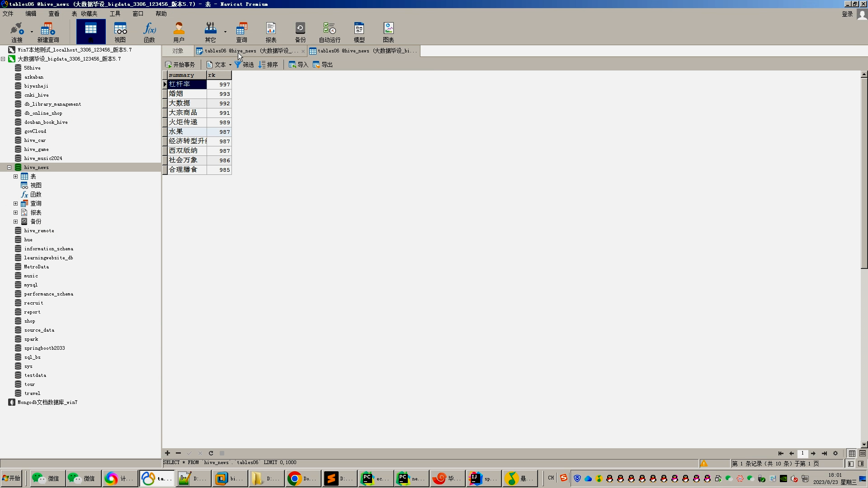Open the 视图 (Views) toolbar icon
Viewport: 868px width, 488px height.
(120, 32)
